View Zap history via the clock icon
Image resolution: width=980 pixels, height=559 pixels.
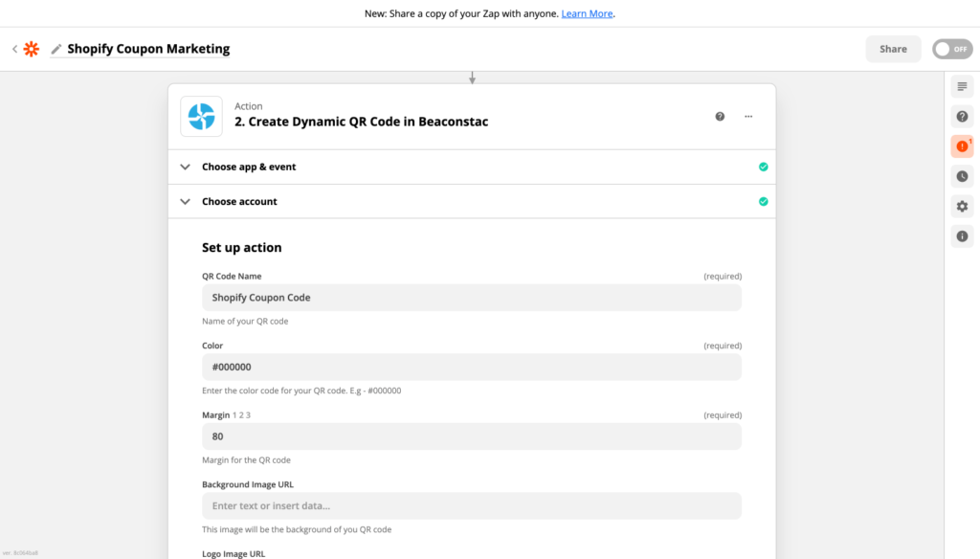(x=962, y=176)
